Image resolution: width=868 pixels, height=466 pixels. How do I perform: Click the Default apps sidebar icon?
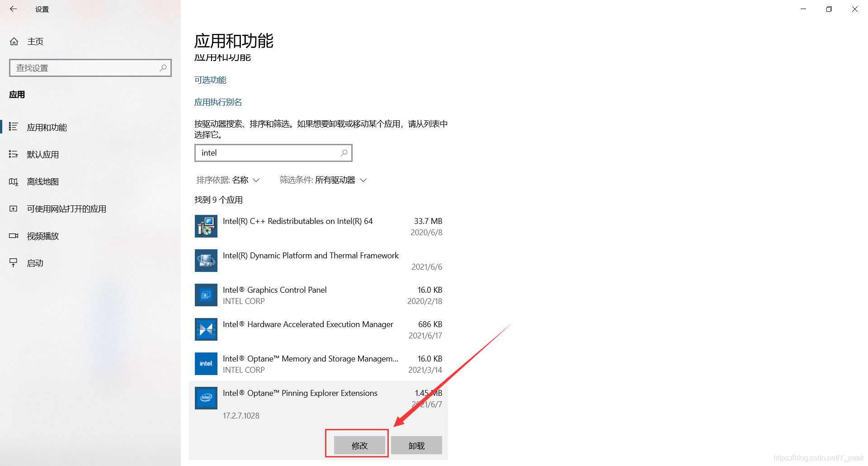click(x=14, y=154)
